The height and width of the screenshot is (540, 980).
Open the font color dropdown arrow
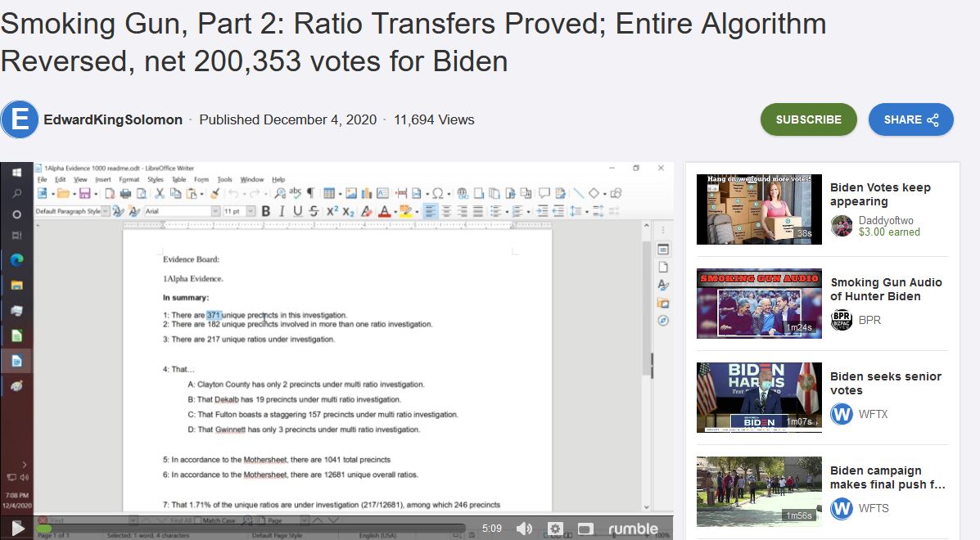(x=395, y=212)
